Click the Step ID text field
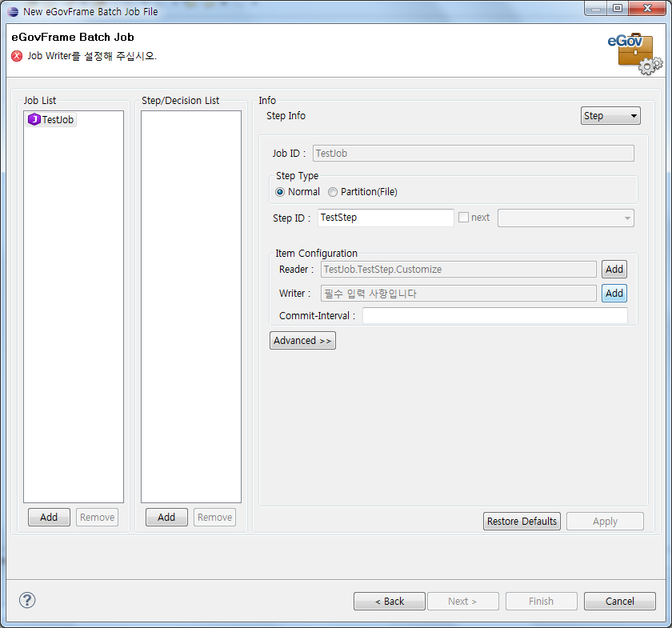 tap(386, 218)
